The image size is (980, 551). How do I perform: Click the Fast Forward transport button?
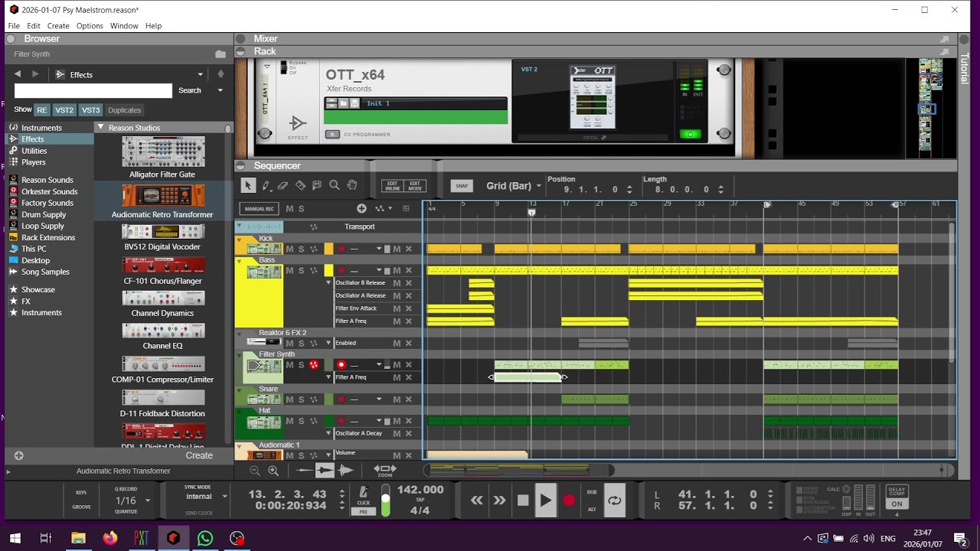tap(499, 500)
